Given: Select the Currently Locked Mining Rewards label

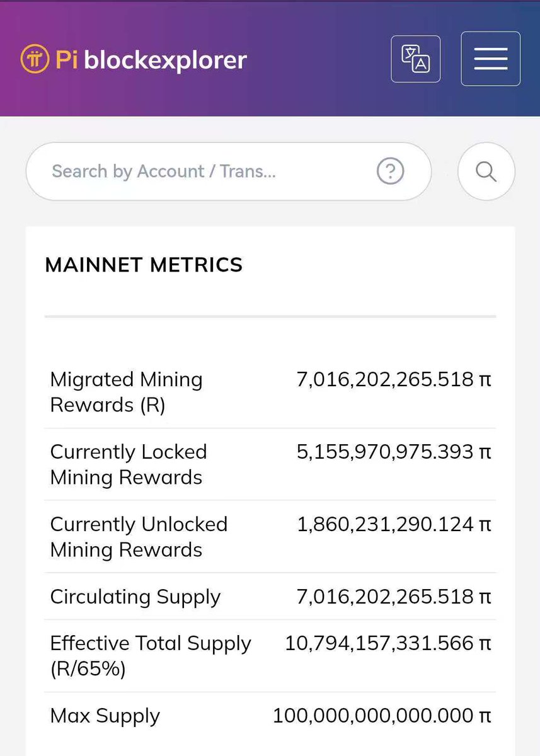Looking at the screenshot, I should coord(129,464).
